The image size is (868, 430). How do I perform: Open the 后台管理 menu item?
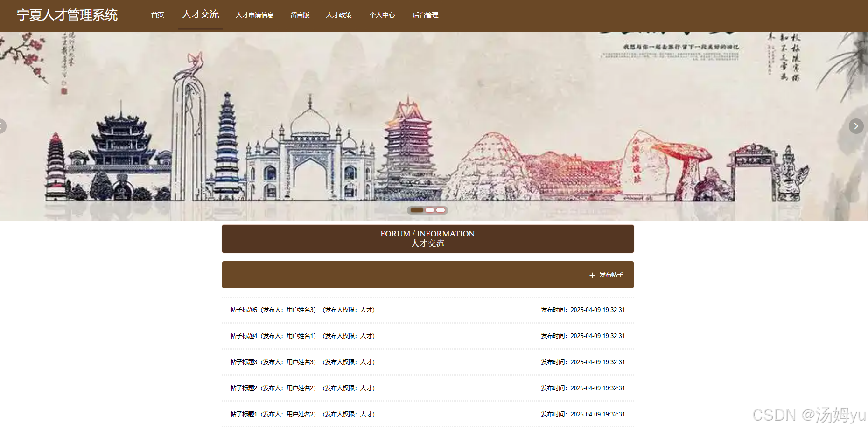coord(426,15)
